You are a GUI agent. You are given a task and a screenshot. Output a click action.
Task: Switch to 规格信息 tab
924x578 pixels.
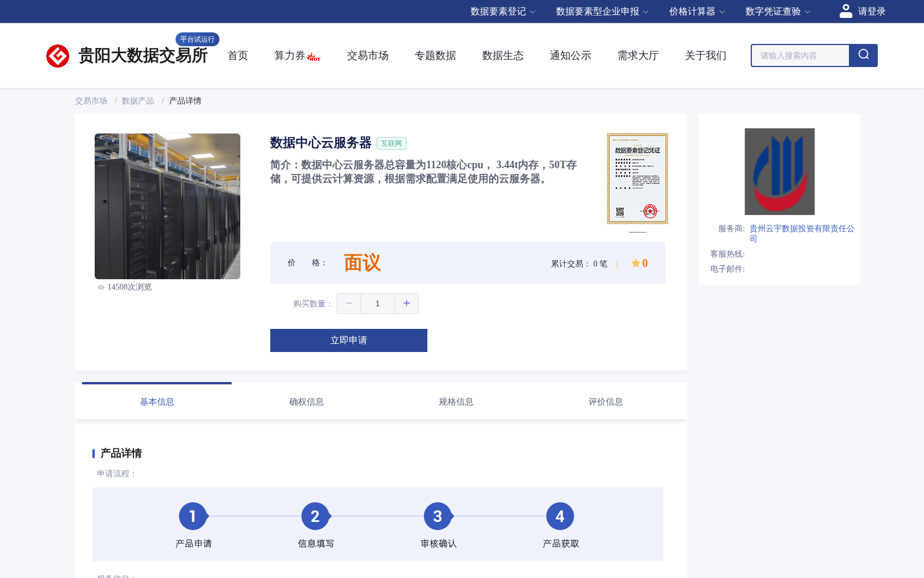456,402
